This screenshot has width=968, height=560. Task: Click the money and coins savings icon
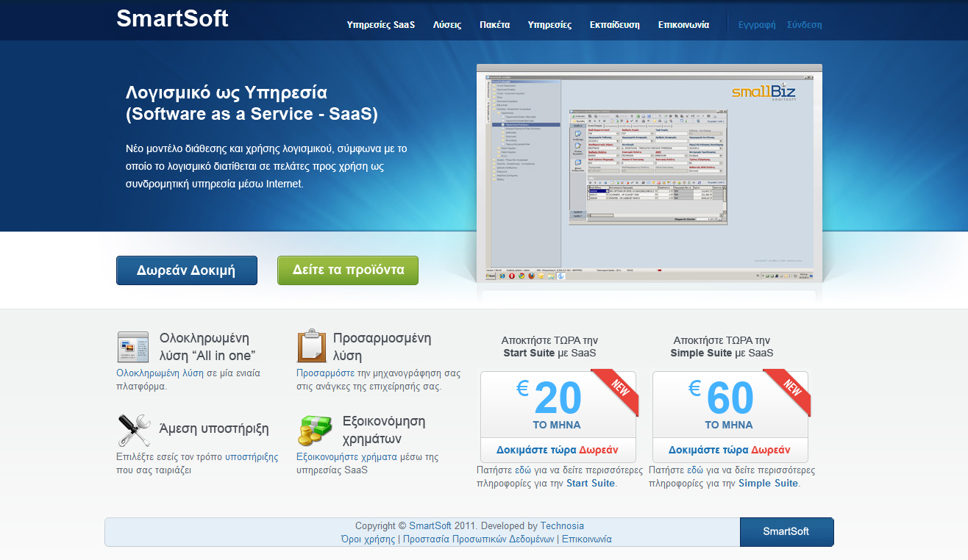[315, 430]
